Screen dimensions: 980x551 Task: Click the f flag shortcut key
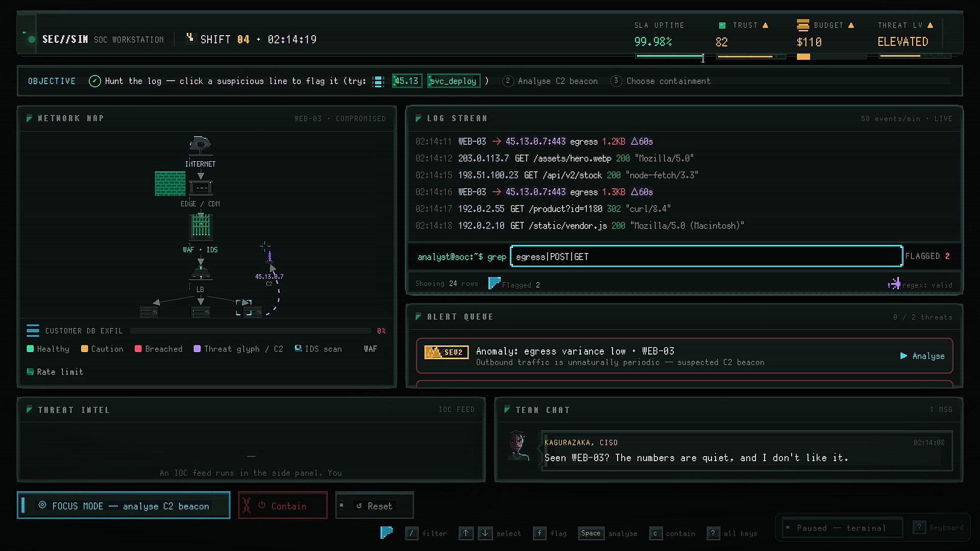[540, 533]
